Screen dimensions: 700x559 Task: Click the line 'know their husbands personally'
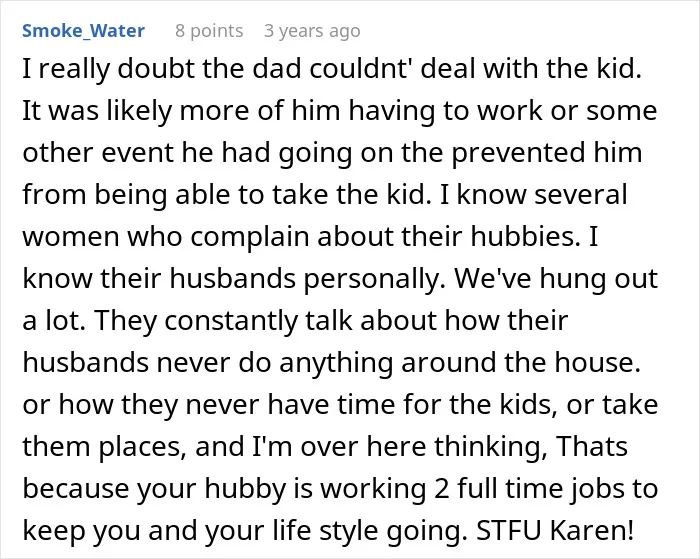click(x=340, y=278)
